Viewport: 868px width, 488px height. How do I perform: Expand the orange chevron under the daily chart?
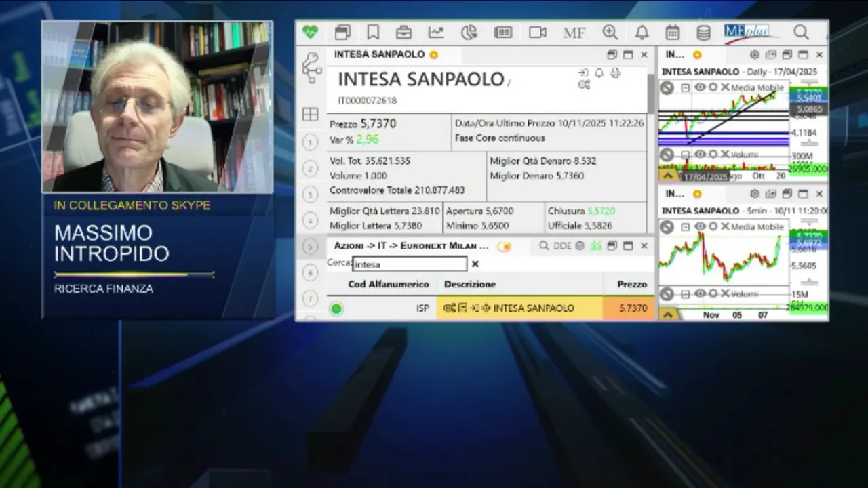point(668,176)
